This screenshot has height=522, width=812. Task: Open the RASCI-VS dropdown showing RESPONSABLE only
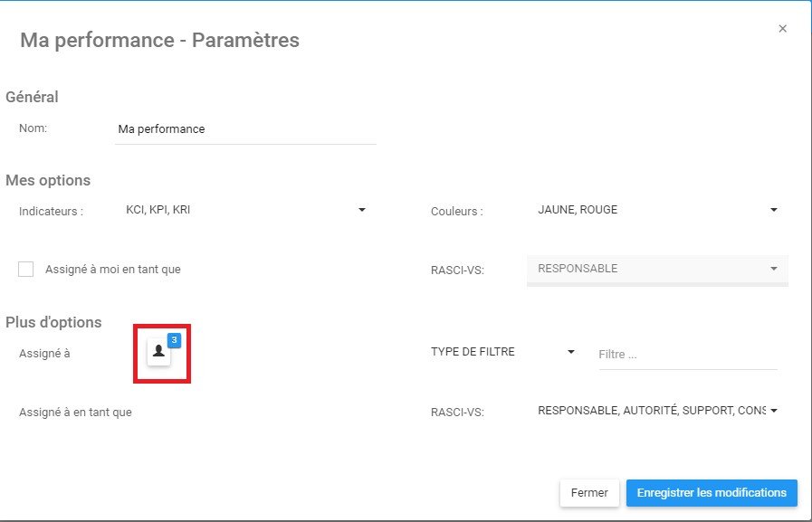coord(658,269)
